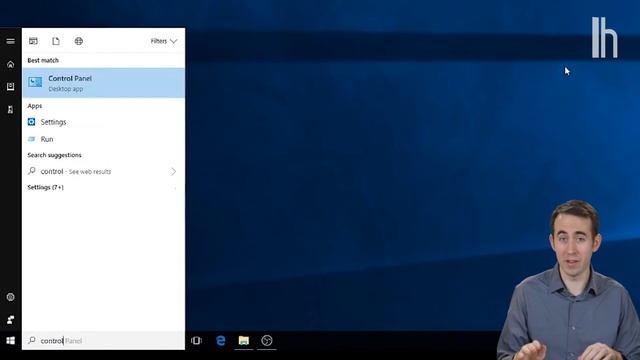Expand the web results arrow for control

173,171
